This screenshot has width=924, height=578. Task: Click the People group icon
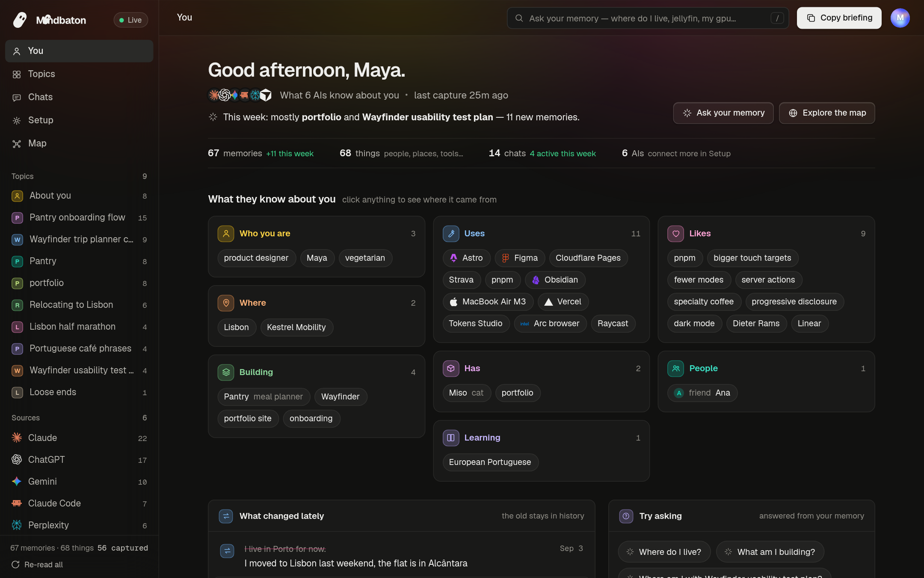676,369
